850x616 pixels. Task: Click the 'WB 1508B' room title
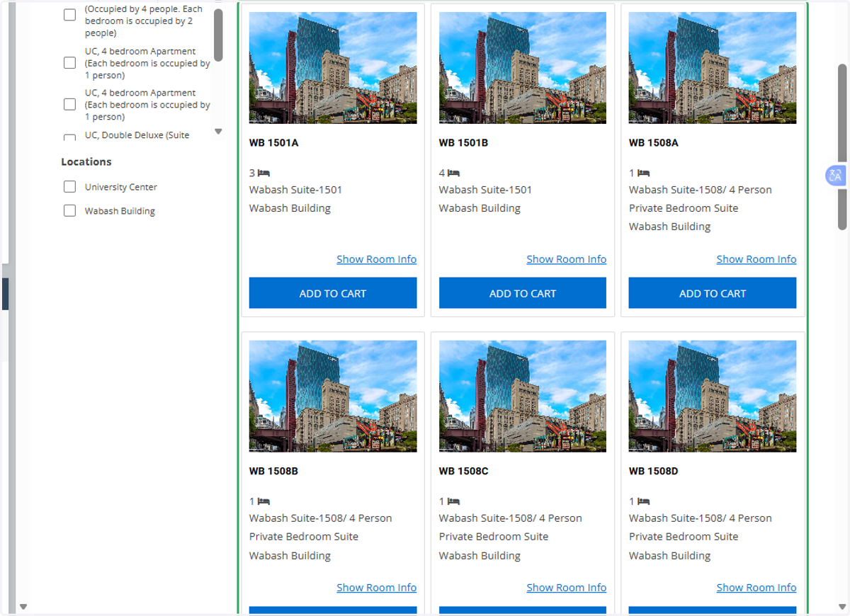tap(274, 472)
